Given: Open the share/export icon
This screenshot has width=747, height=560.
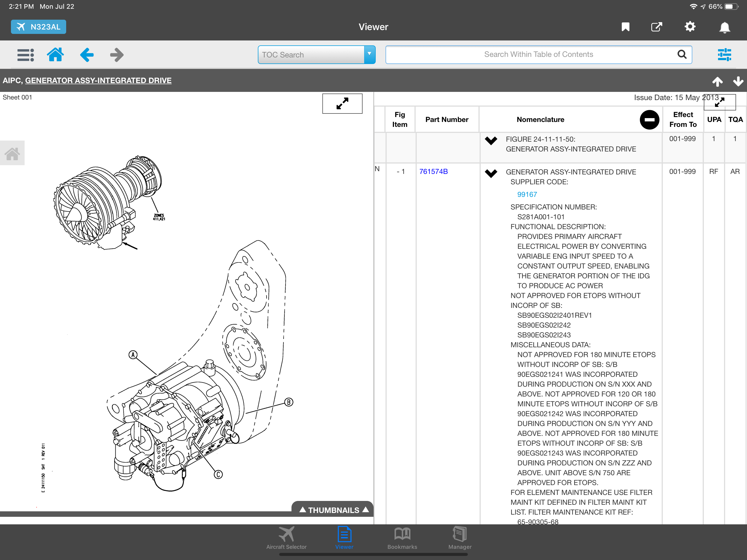Looking at the screenshot, I should 656,27.
